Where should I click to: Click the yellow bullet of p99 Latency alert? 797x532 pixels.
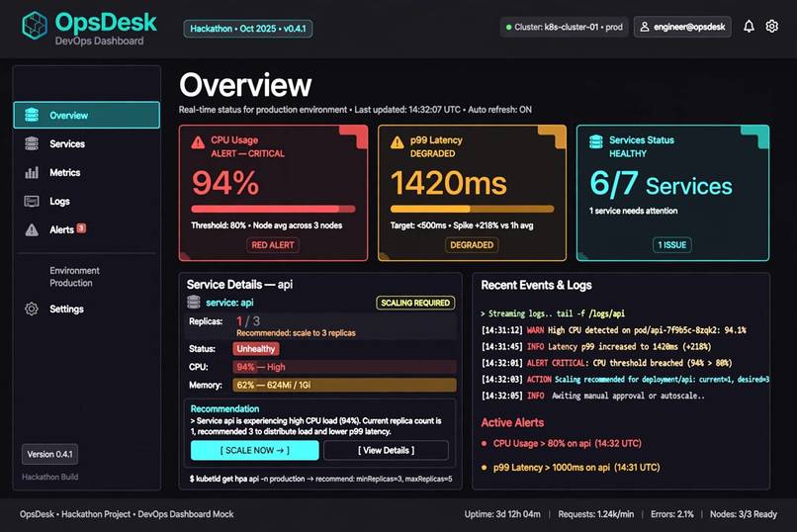point(484,468)
